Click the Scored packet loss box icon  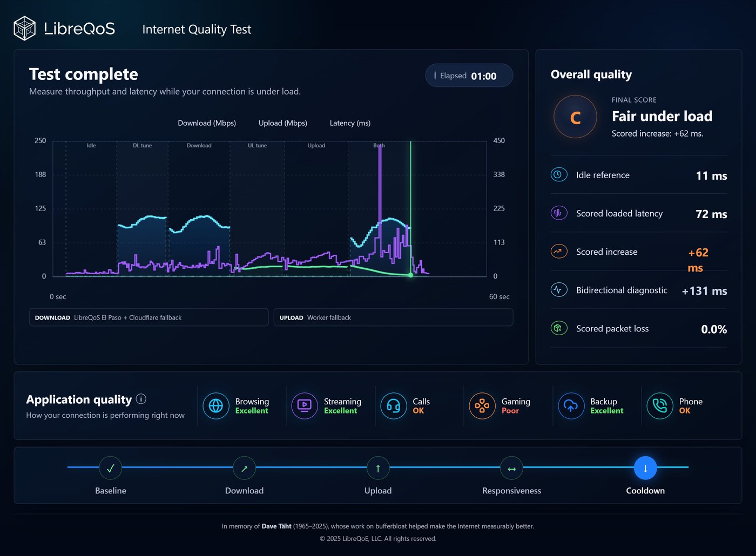click(x=559, y=328)
